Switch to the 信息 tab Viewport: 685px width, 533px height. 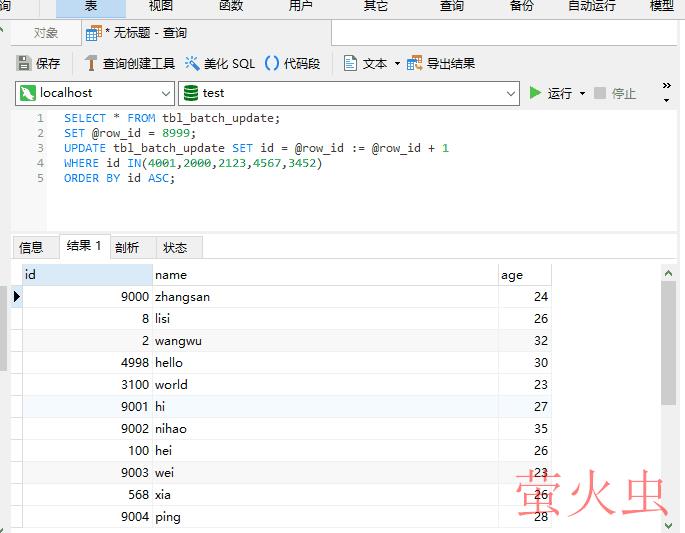(x=32, y=247)
